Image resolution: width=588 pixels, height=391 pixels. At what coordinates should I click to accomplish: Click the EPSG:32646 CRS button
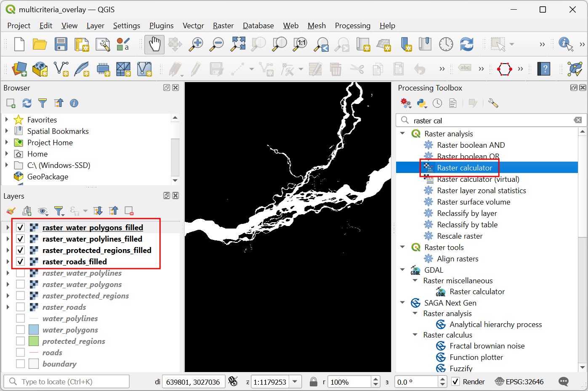(519, 382)
